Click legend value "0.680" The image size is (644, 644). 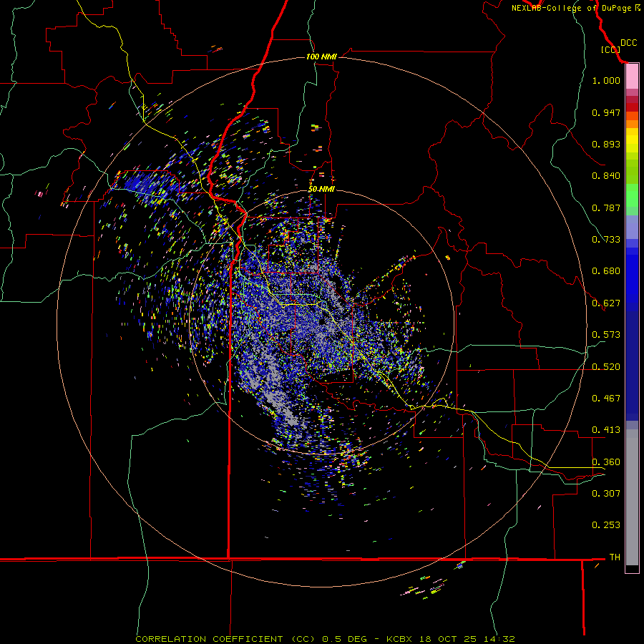(606, 271)
